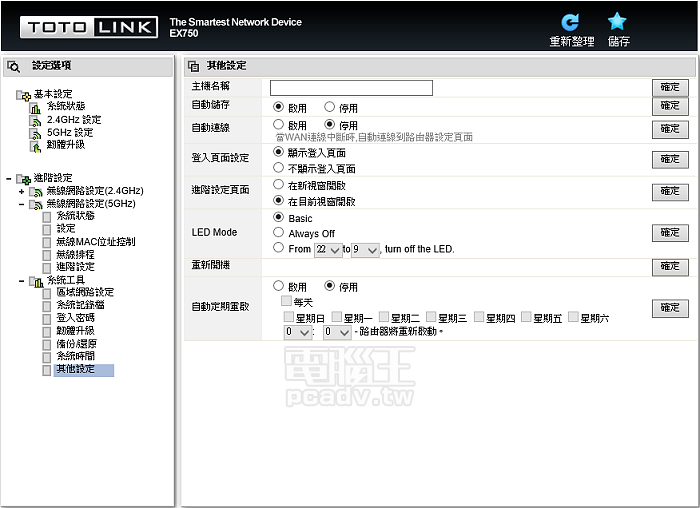Viewport: 700px width, 508px height.
Task: Tick the 星期三 checkbox
Action: click(x=431, y=317)
